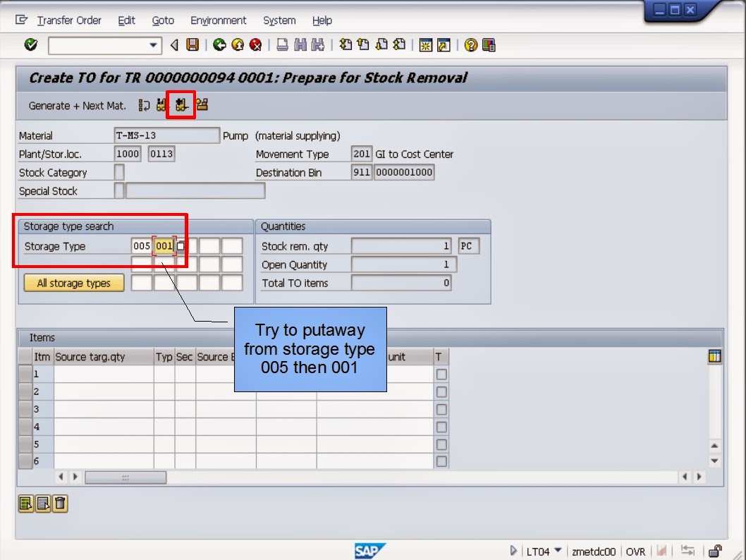Open the Transfer Order menu
The width and height of the screenshot is (746, 560).
coord(68,20)
